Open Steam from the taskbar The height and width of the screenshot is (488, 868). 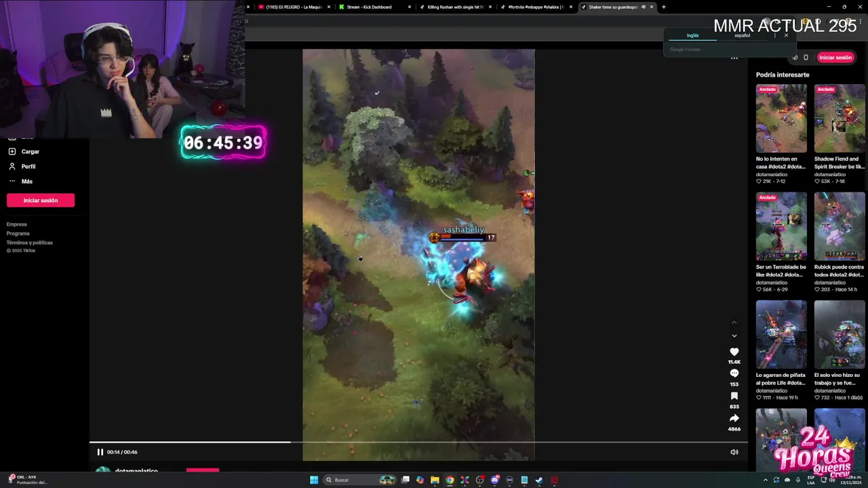point(539,480)
